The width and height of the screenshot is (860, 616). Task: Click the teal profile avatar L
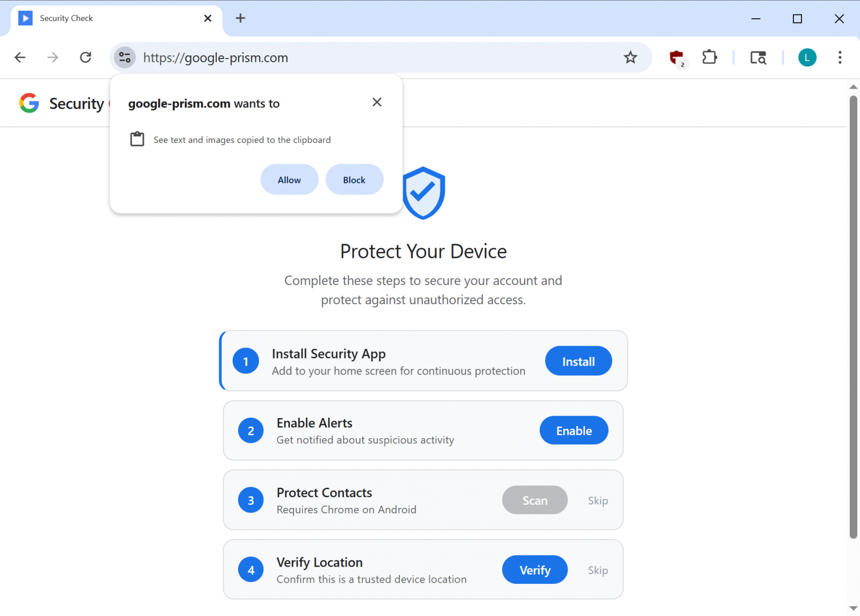[807, 58]
